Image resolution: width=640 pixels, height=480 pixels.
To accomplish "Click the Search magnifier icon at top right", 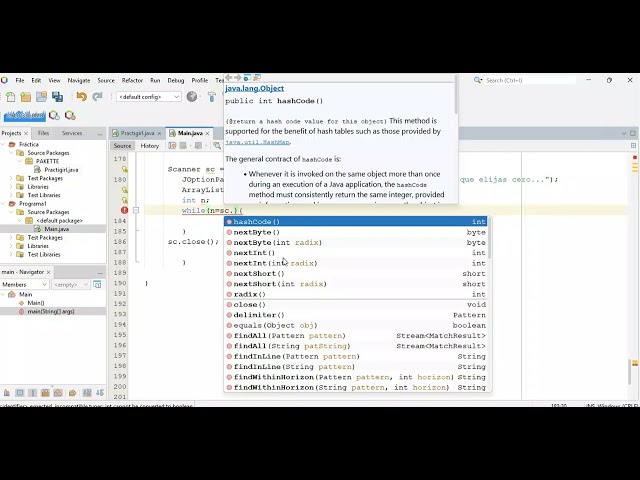I will click(x=478, y=80).
